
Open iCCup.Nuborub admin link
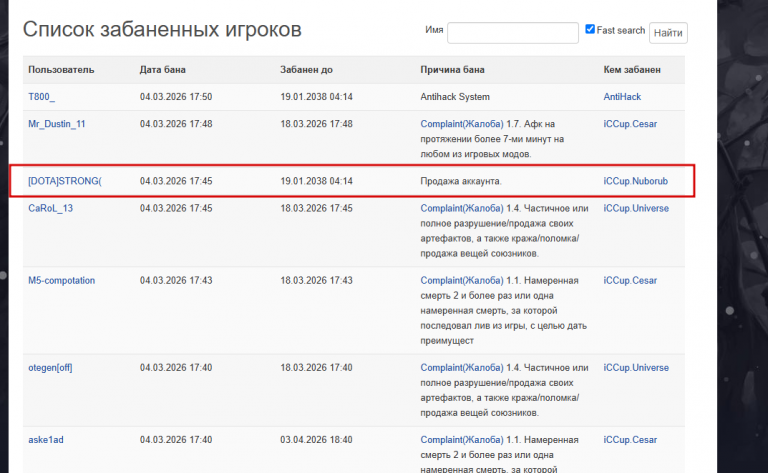pyautogui.click(x=635, y=181)
